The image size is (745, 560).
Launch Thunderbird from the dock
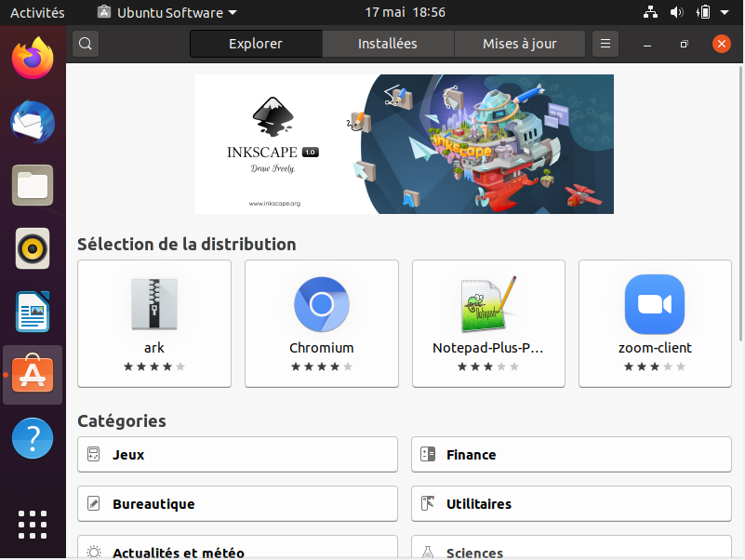tap(33, 122)
